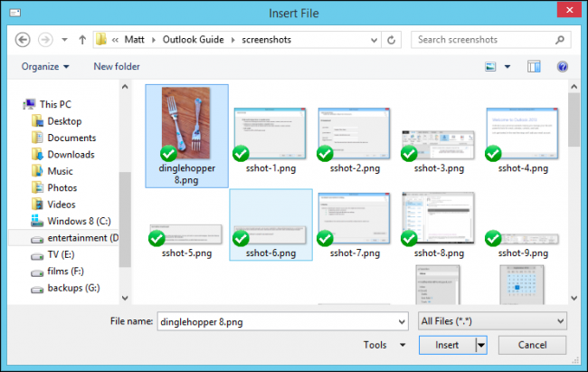Select the sshot-4.png file
Screen dimensions: 588x372
click(x=523, y=140)
